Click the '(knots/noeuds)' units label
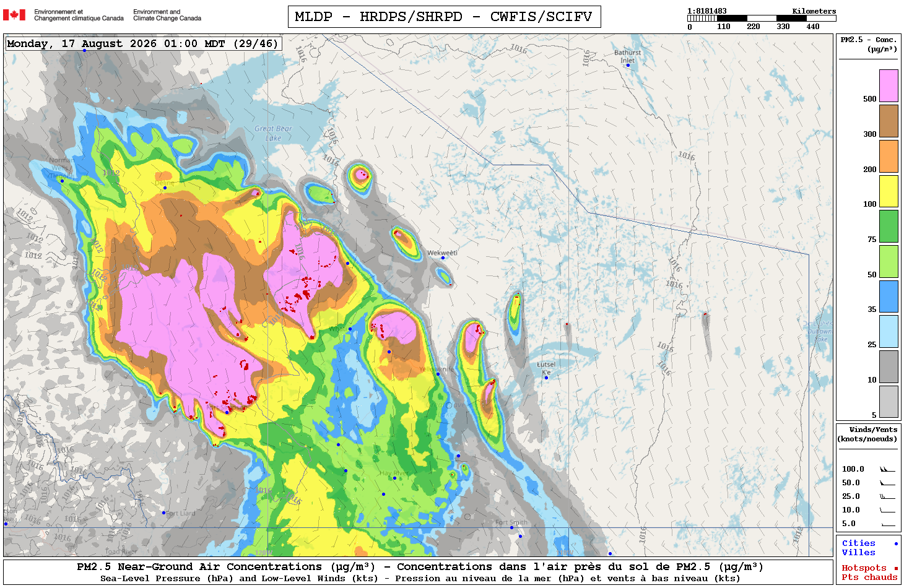This screenshot has height=588, width=904. pyautogui.click(x=867, y=439)
